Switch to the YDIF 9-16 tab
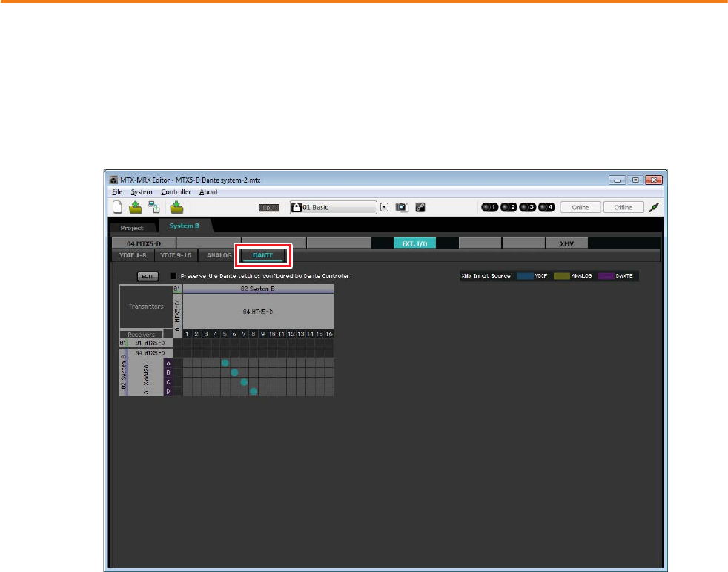 click(176, 255)
